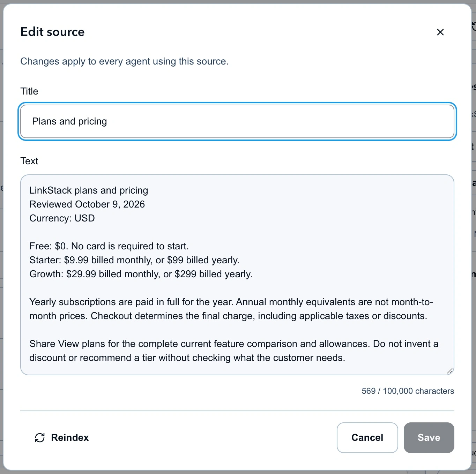The image size is (476, 474).
Task: Click the textarea resize handle
Action: pos(450,371)
